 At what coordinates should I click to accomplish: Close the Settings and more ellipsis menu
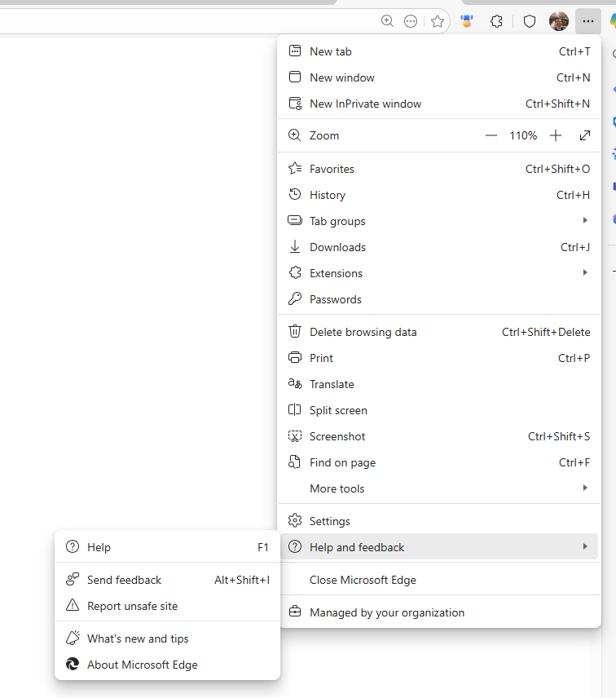click(x=588, y=21)
